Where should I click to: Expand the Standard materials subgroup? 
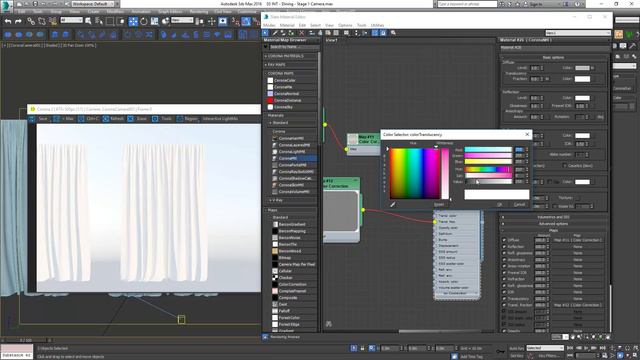click(291, 122)
